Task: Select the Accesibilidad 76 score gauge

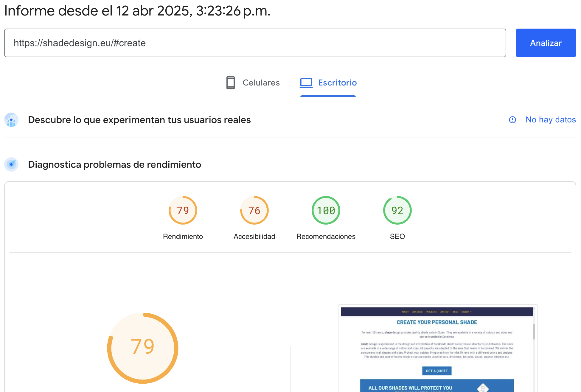Action: tap(254, 210)
